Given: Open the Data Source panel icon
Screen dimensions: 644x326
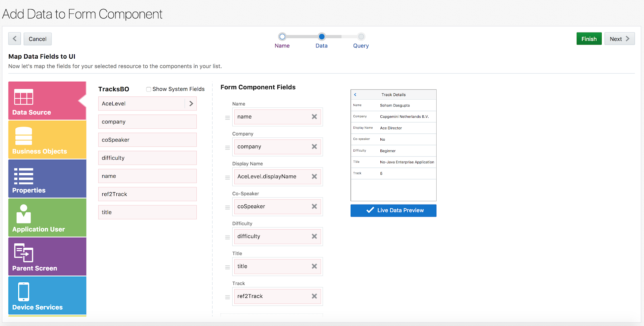Looking at the screenshot, I should 24,97.
